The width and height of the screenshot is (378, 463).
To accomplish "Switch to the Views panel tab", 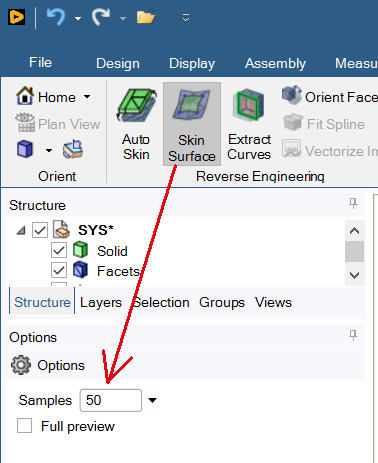I will (x=273, y=302).
